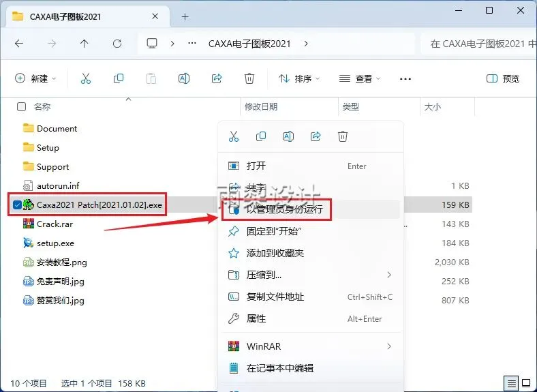
Task: Open the 查看 view dropdown
Action: pyautogui.click(x=360, y=79)
